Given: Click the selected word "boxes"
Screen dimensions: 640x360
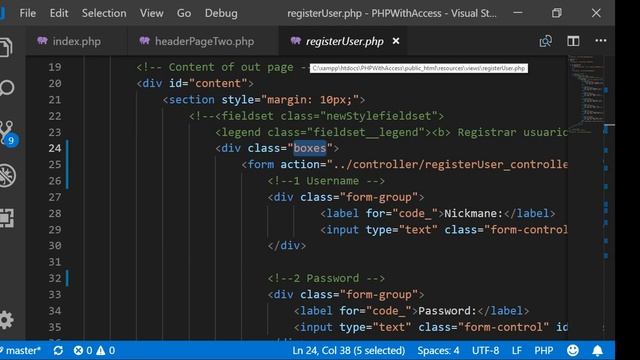Looking at the screenshot, I should [310, 148].
